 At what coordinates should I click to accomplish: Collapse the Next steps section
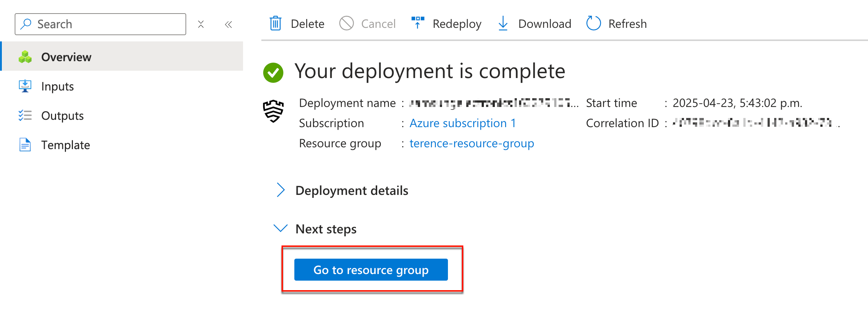pos(280,229)
